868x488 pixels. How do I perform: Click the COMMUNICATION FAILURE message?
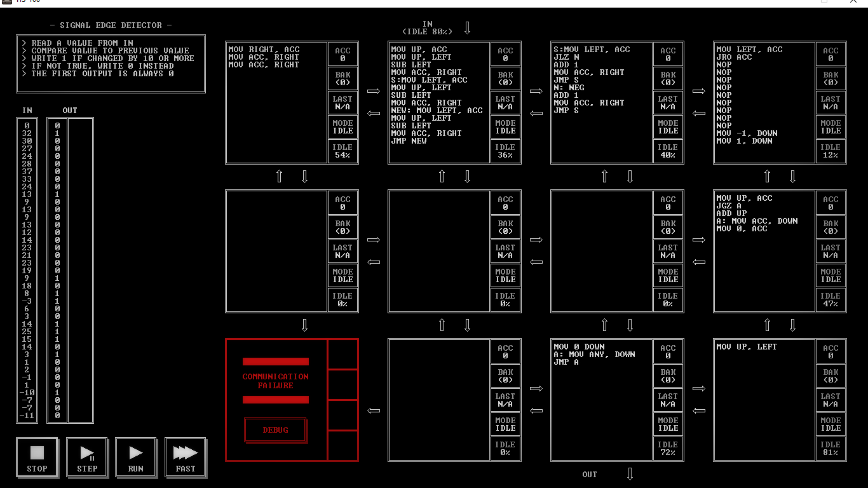click(276, 381)
